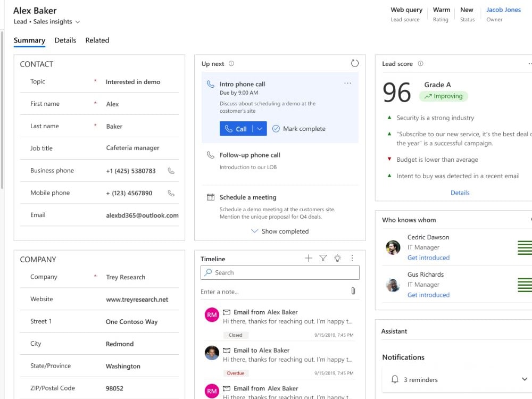The height and width of the screenshot is (399, 532).
Task: Get introduced to Cedric Dawson
Action: (429, 257)
